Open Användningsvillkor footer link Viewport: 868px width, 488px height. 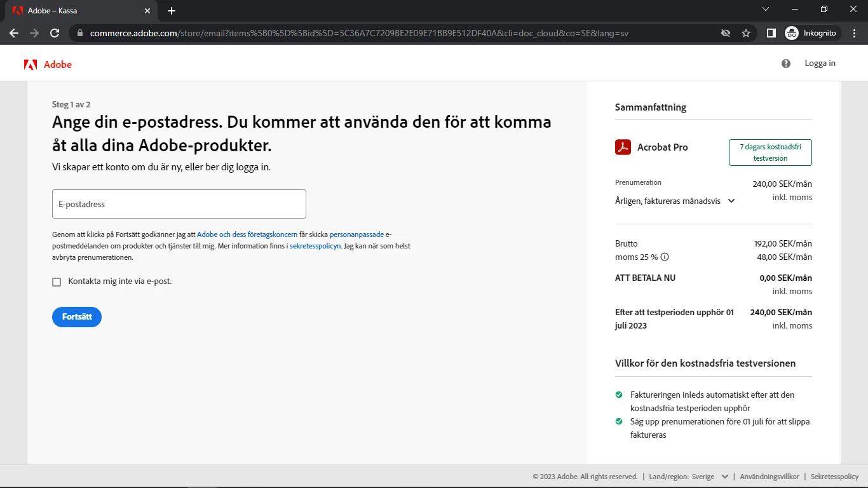coord(769,477)
